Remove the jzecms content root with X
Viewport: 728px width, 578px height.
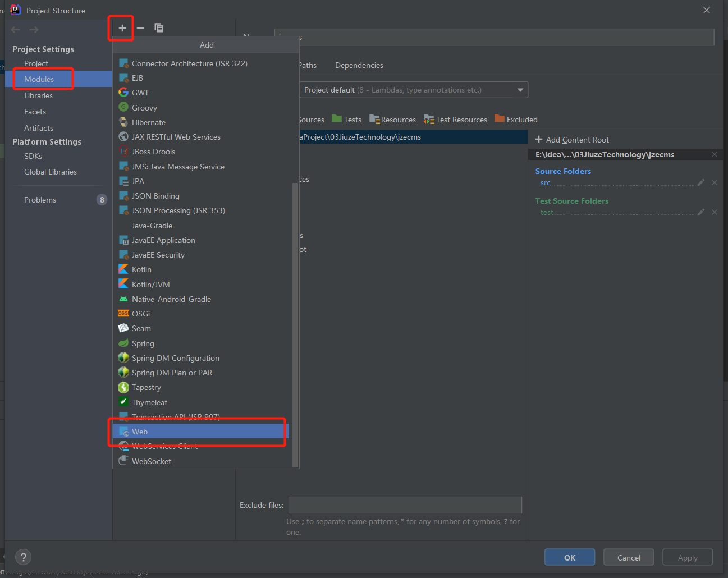[x=715, y=154]
